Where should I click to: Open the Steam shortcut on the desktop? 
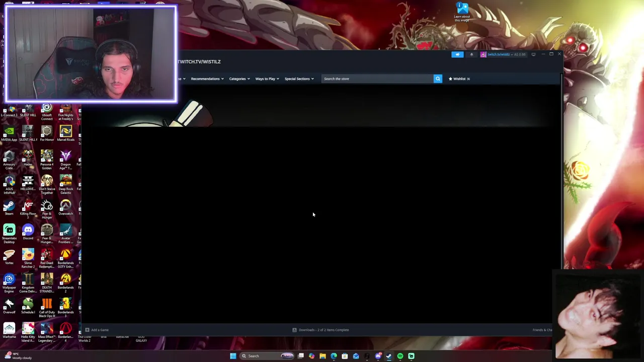pos(9,208)
